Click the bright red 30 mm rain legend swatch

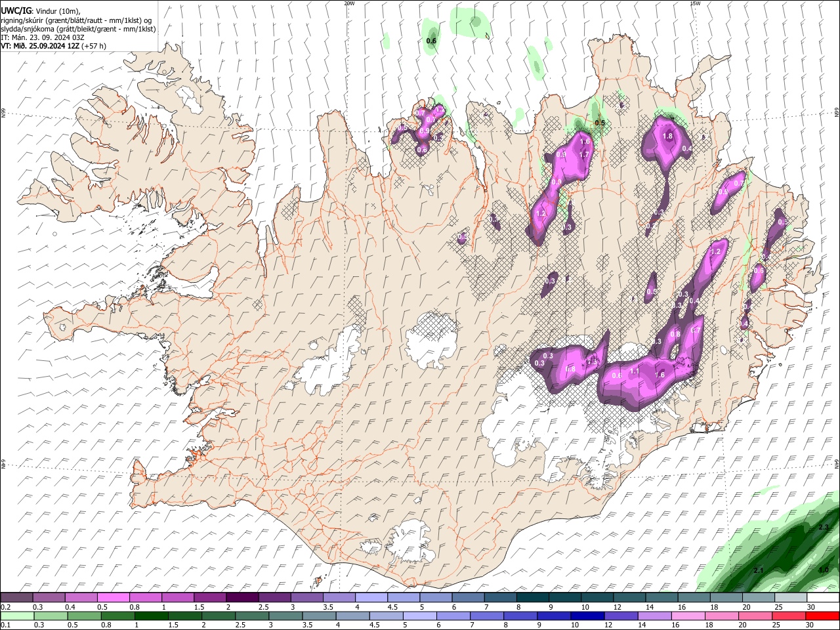(823, 616)
